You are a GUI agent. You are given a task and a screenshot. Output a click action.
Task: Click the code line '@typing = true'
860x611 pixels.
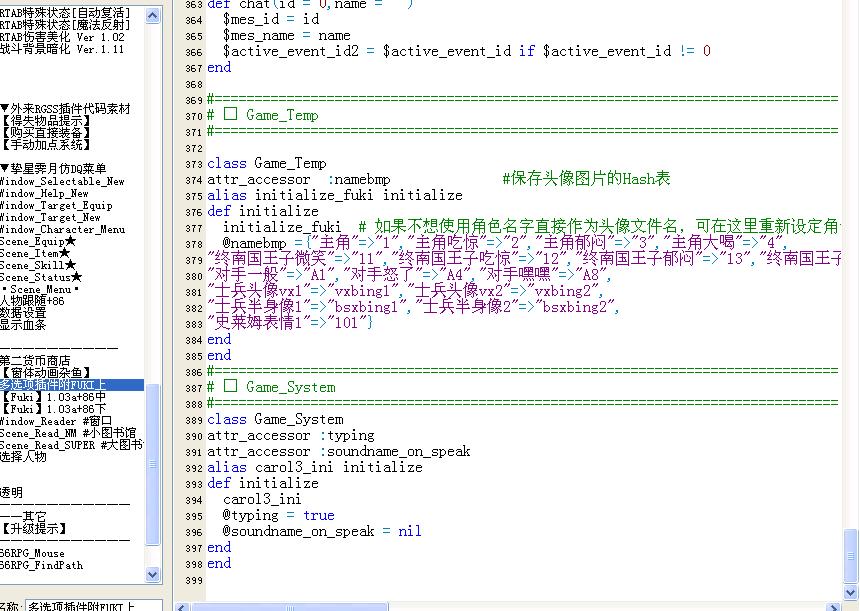279,515
